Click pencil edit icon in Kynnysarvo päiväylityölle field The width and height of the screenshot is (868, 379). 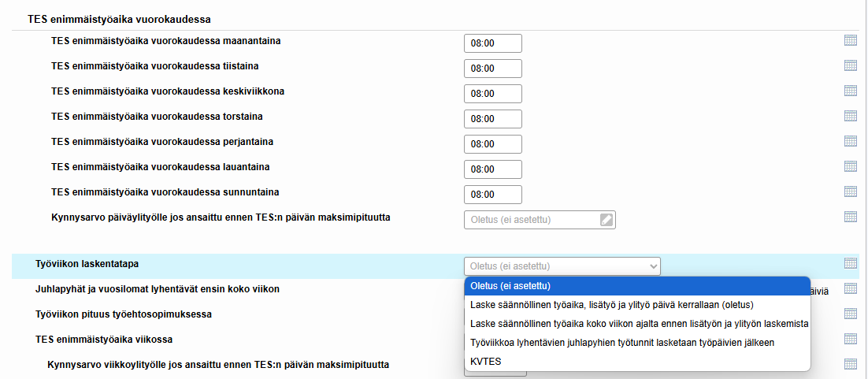[x=606, y=219]
